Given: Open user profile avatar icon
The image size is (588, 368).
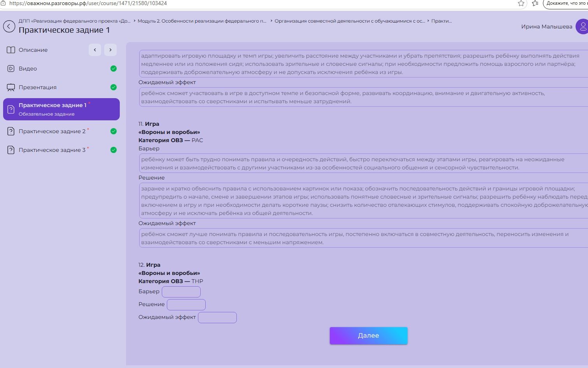Looking at the screenshot, I should coord(582,26).
